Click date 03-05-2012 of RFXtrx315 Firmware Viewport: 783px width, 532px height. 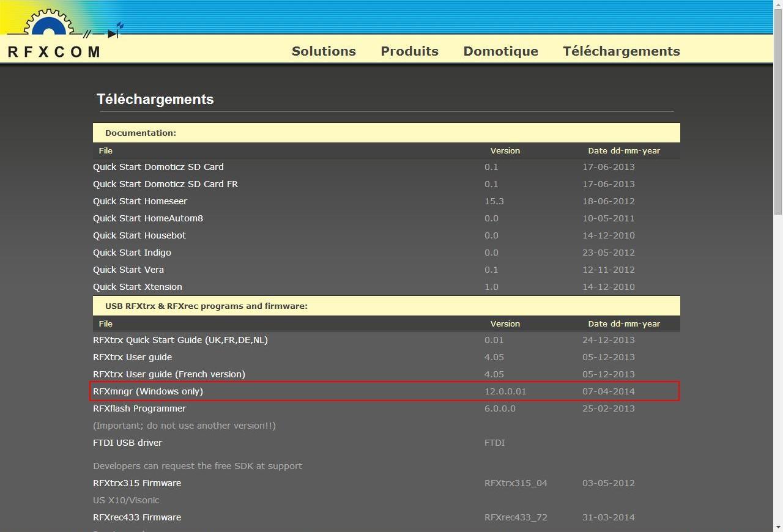click(x=609, y=483)
